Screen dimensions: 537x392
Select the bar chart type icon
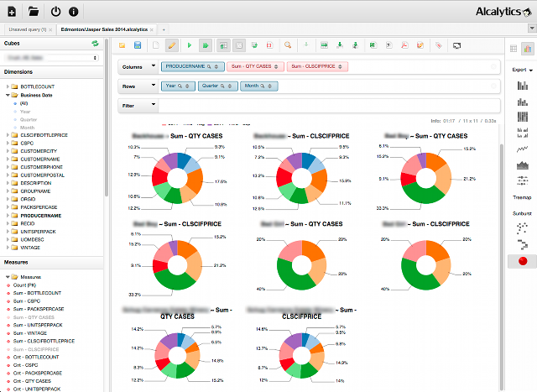point(522,86)
